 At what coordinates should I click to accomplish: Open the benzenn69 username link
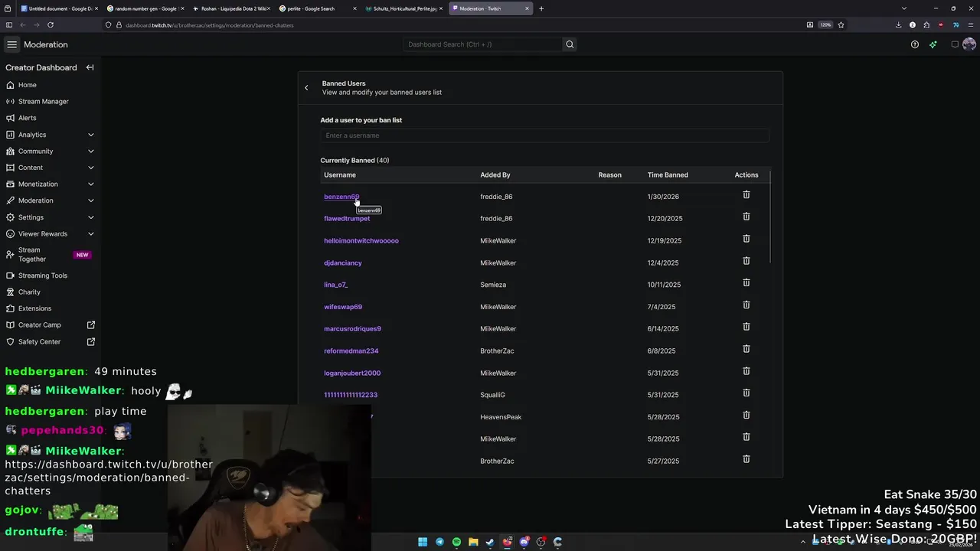[x=341, y=197]
